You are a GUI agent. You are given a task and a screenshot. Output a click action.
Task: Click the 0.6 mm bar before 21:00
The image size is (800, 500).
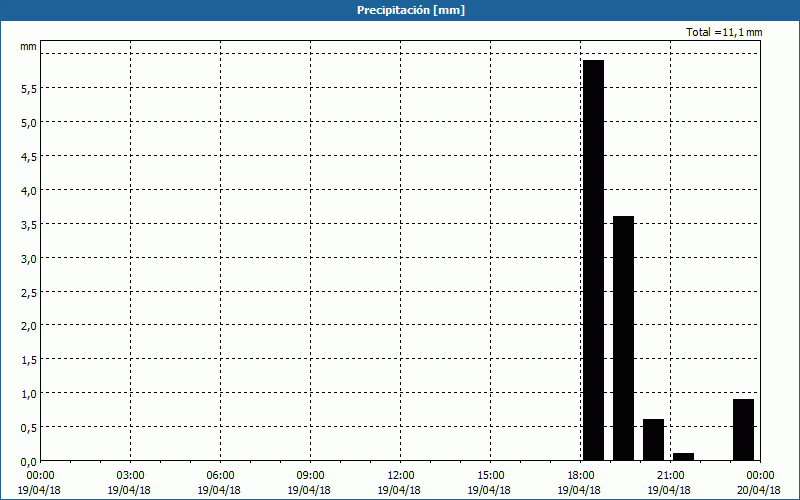[654, 440]
